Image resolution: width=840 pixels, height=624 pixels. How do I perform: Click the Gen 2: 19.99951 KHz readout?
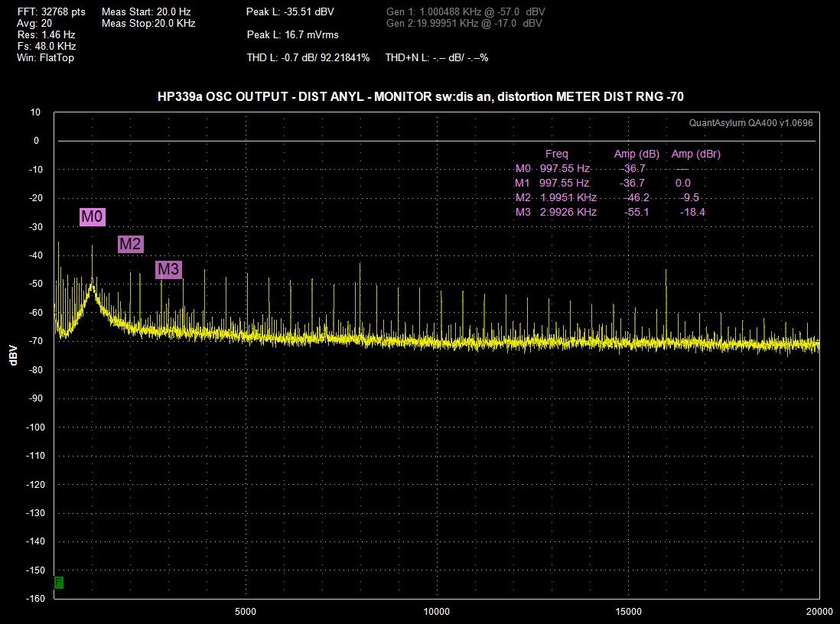pyautogui.click(x=464, y=24)
